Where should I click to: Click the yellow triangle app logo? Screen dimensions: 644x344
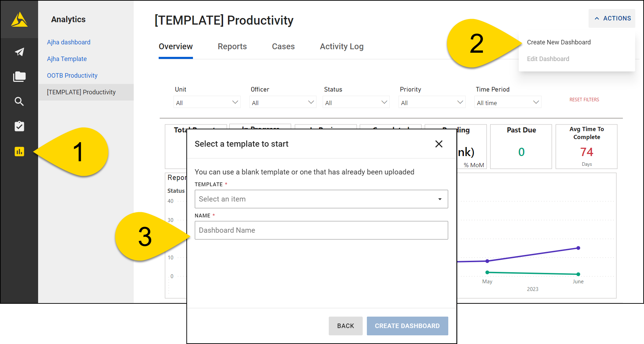coord(19,19)
